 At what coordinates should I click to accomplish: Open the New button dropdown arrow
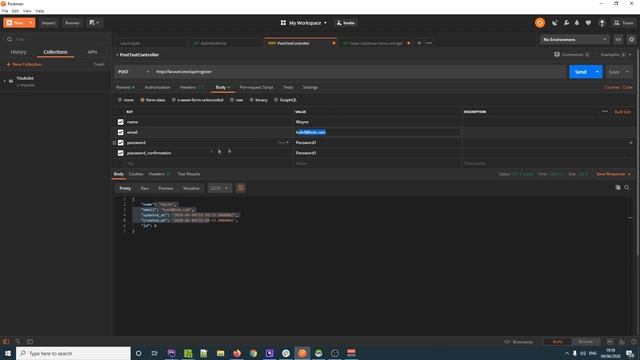pyautogui.click(x=31, y=23)
